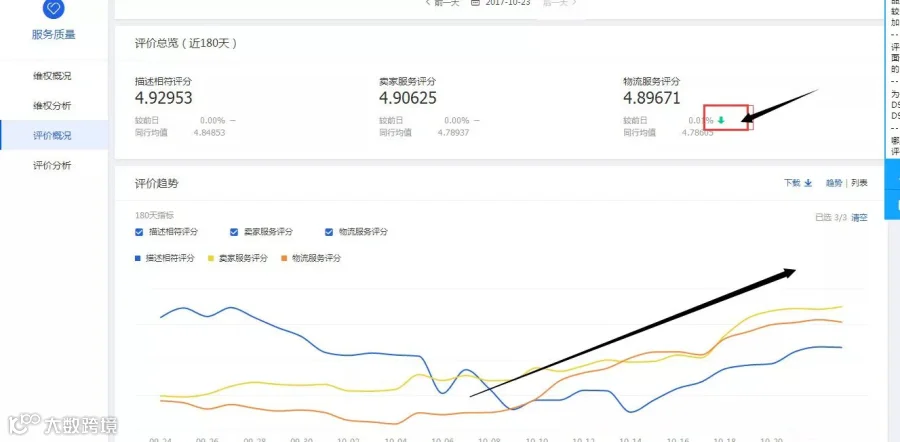
Task: Switch to the 趋势 view
Action: [x=834, y=183]
